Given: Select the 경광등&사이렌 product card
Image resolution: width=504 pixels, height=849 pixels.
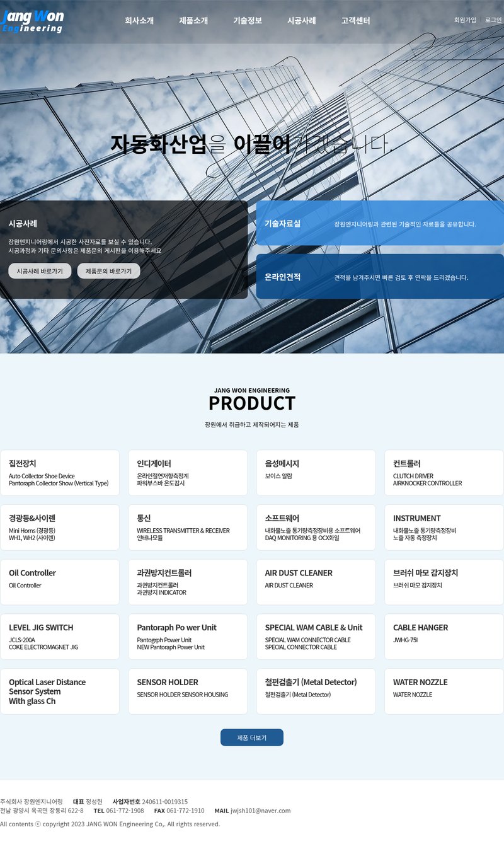Looking at the screenshot, I should point(60,528).
